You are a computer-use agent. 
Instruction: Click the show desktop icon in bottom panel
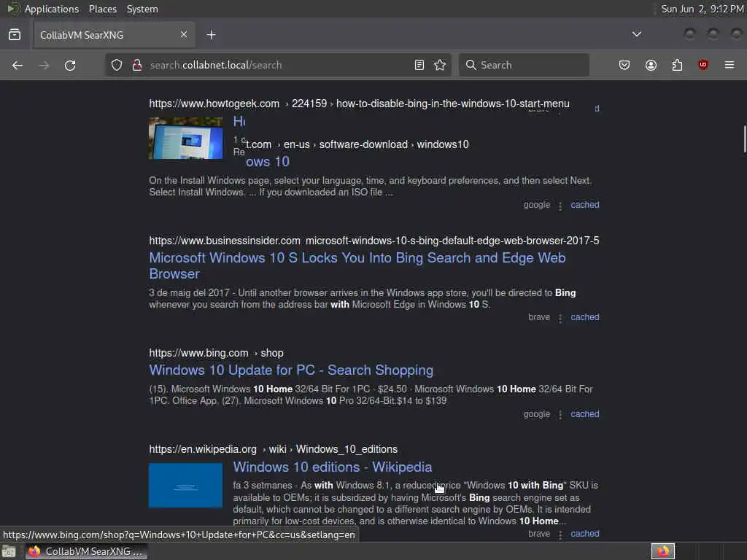point(9,551)
